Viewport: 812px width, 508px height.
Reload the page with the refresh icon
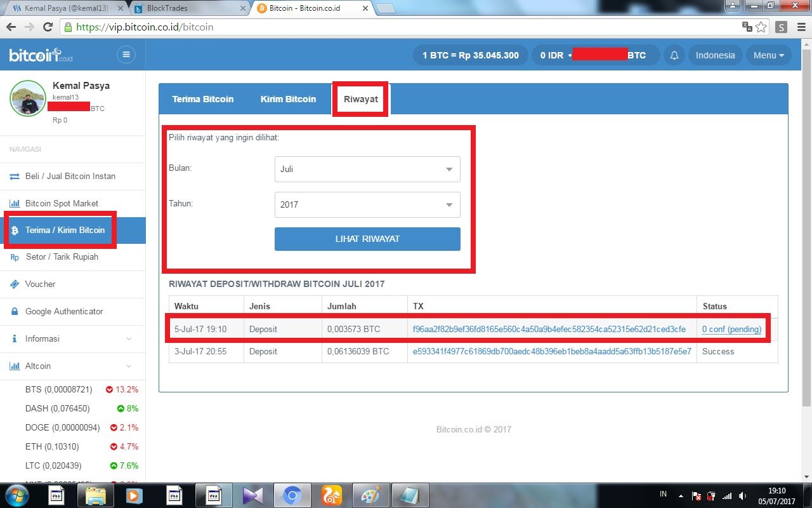coord(48,27)
